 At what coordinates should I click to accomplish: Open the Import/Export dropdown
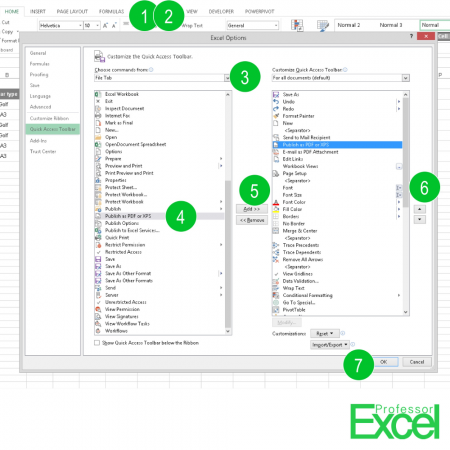point(330,345)
